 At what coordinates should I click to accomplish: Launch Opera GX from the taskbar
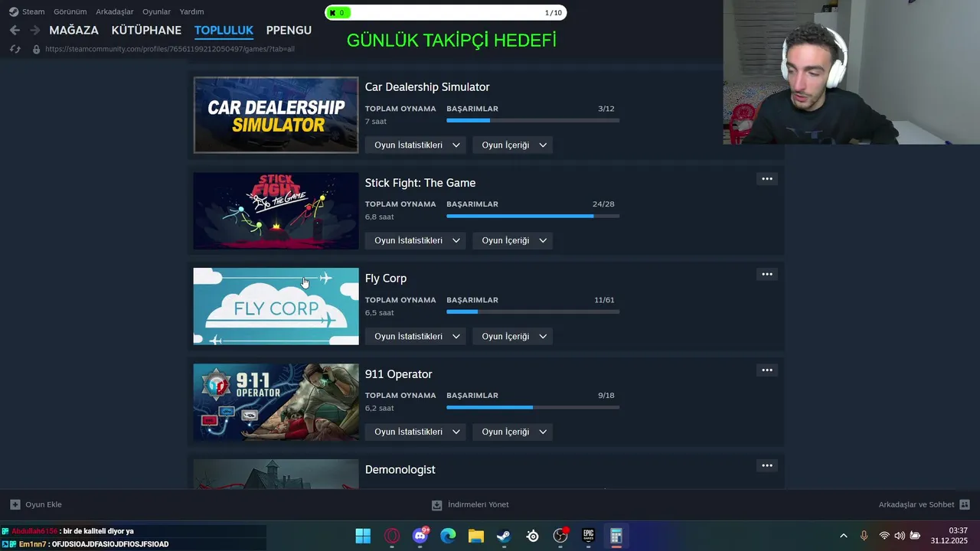tap(392, 536)
